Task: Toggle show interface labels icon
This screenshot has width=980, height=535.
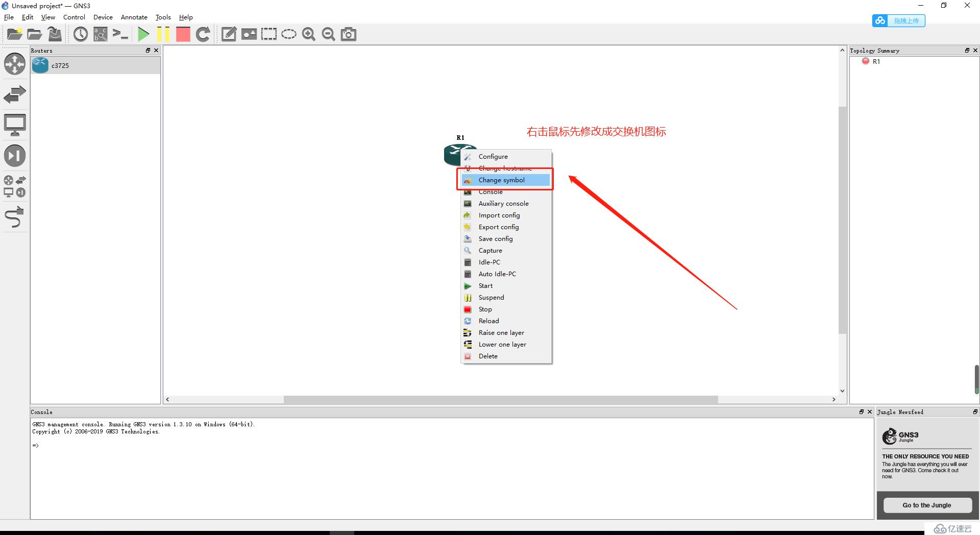Action: [x=101, y=34]
